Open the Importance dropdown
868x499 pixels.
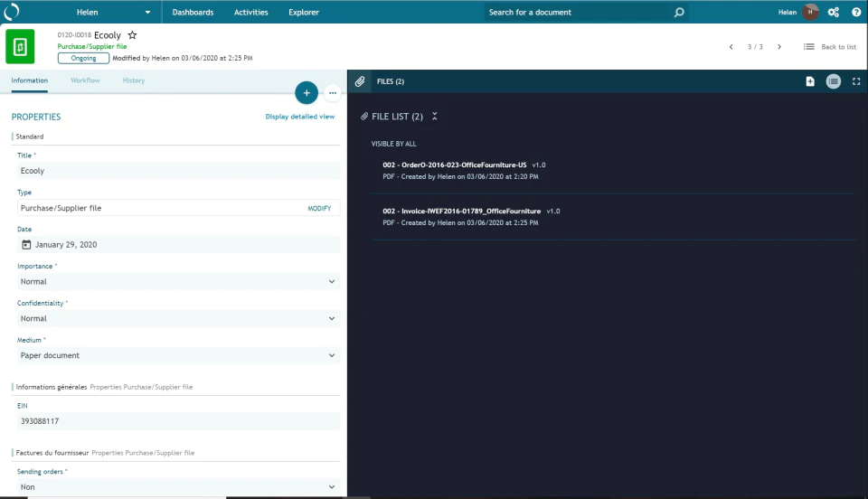click(178, 281)
